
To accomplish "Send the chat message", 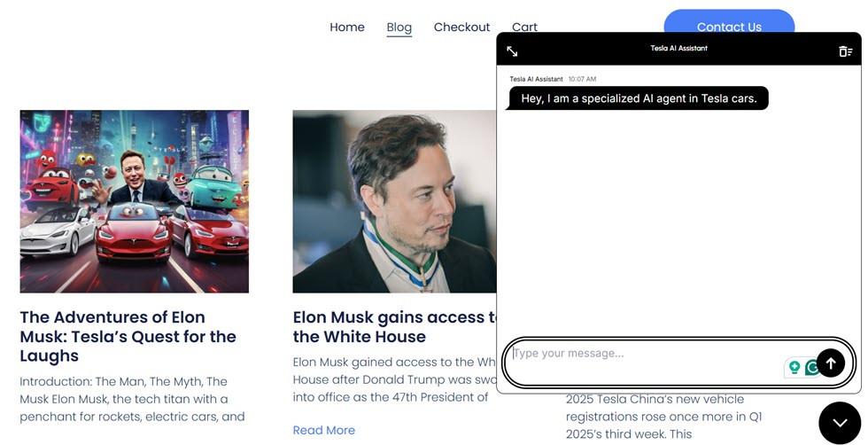I will click(x=830, y=363).
